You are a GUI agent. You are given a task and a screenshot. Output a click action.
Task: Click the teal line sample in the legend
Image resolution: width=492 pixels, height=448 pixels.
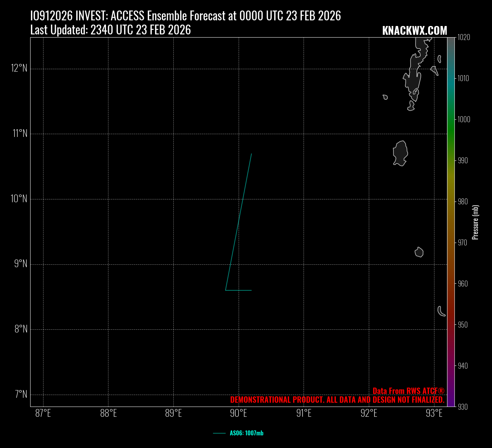[219, 433]
